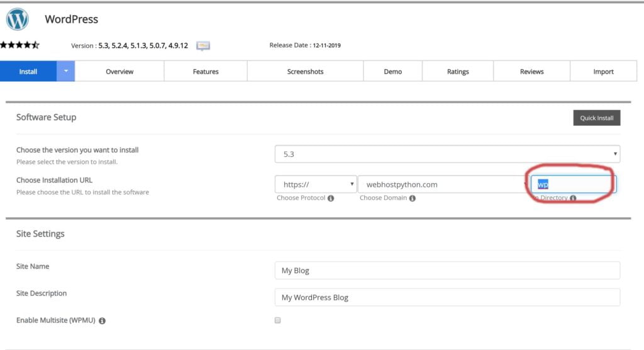This screenshot has width=644, height=350.
Task: Click info icon beside Enable Multisite
Action: (x=102, y=321)
